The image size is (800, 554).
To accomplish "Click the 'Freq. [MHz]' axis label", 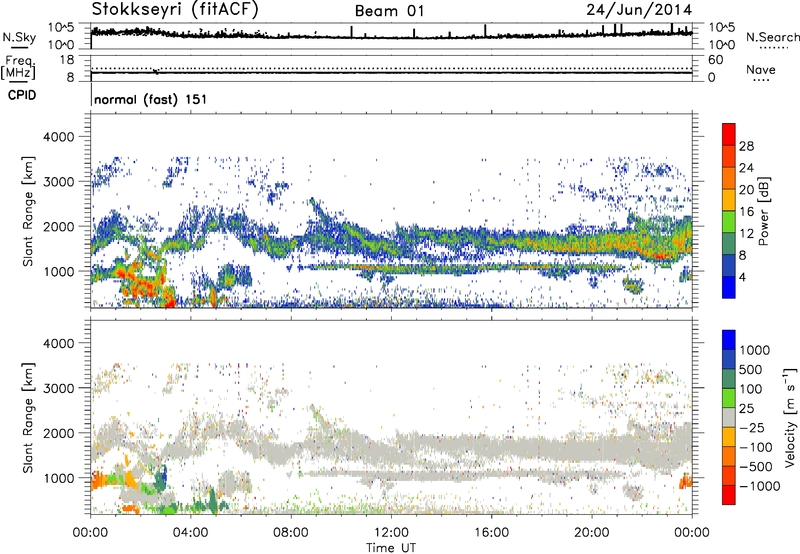I will click(18, 68).
